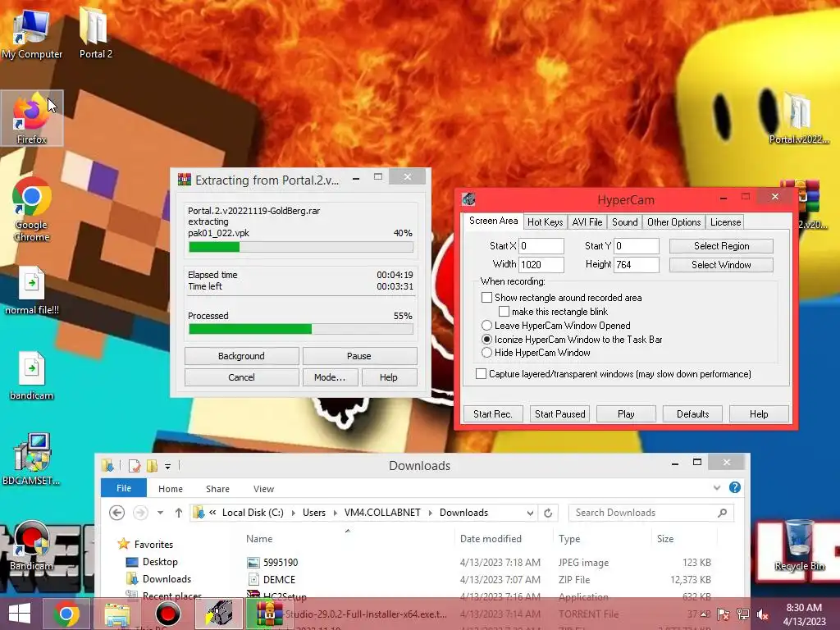
Task: Pause the WinRAR extraction
Action: coord(359,356)
